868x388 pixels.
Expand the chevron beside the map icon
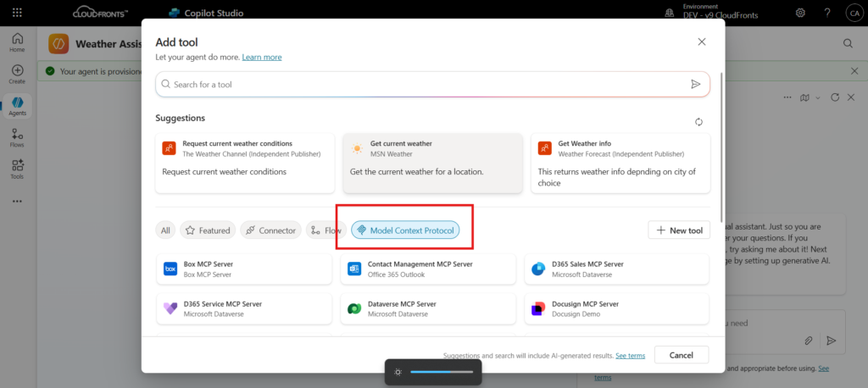(818, 98)
